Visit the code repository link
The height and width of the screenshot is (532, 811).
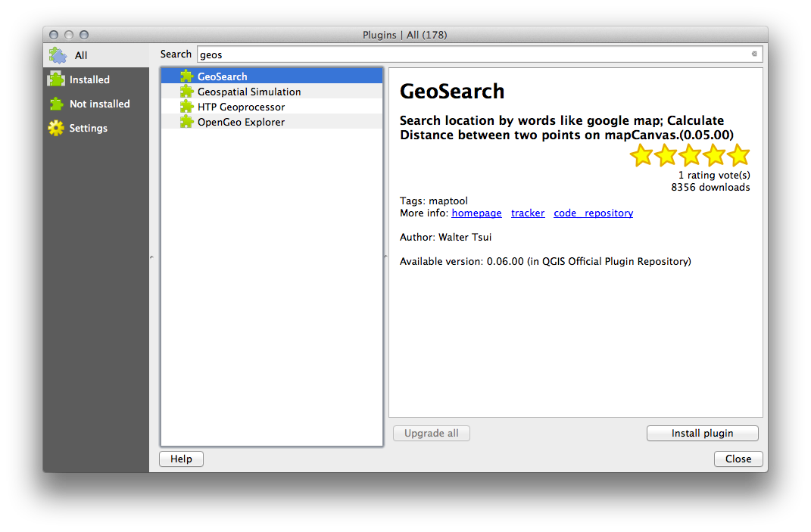click(x=593, y=213)
